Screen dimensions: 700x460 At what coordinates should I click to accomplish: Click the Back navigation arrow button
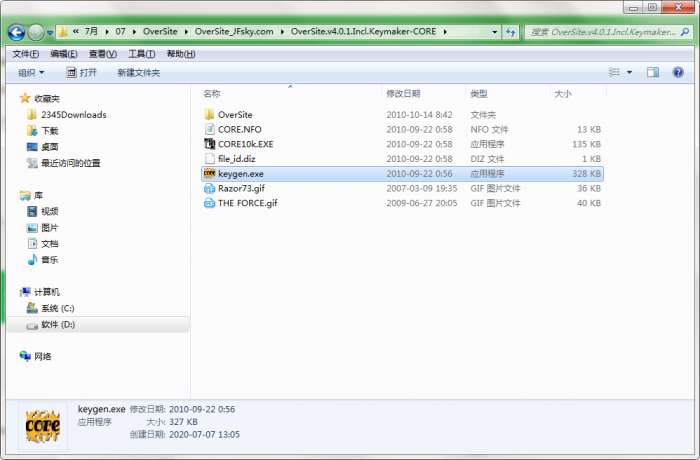pyautogui.click(x=16, y=32)
